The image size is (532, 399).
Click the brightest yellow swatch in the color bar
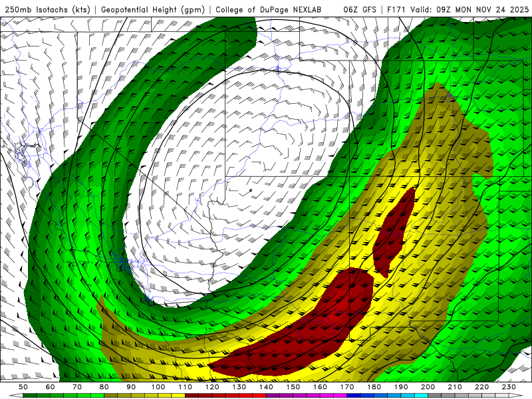(178, 396)
